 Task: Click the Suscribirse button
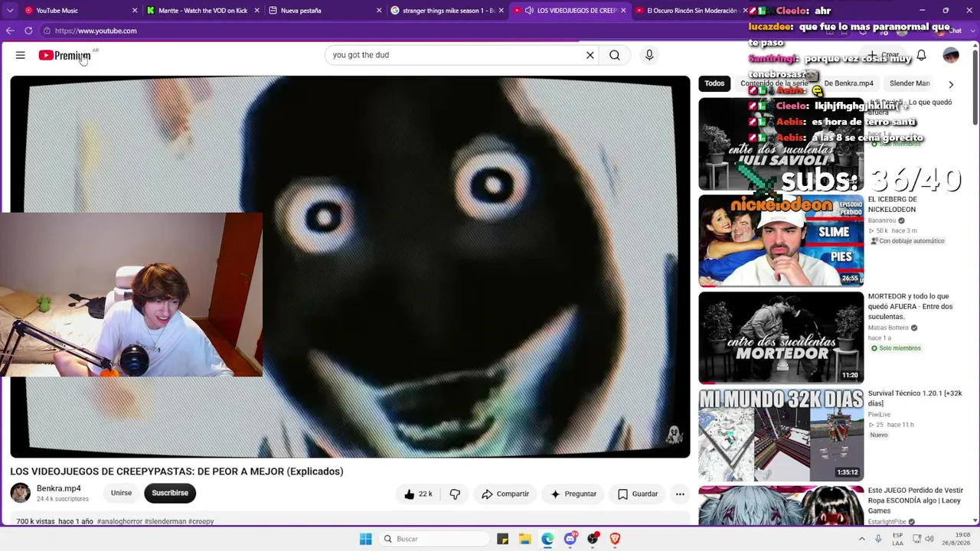pos(170,493)
